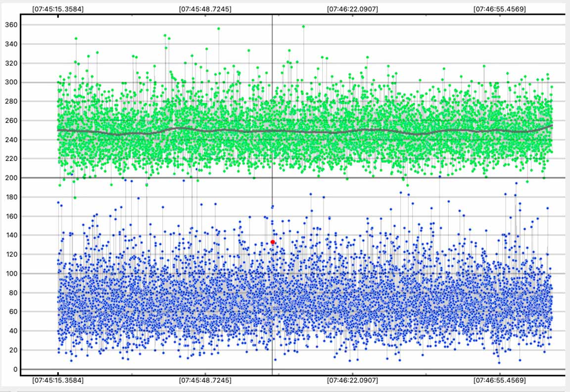Select the bottom 07:46:22.0907 axis label

point(352,381)
